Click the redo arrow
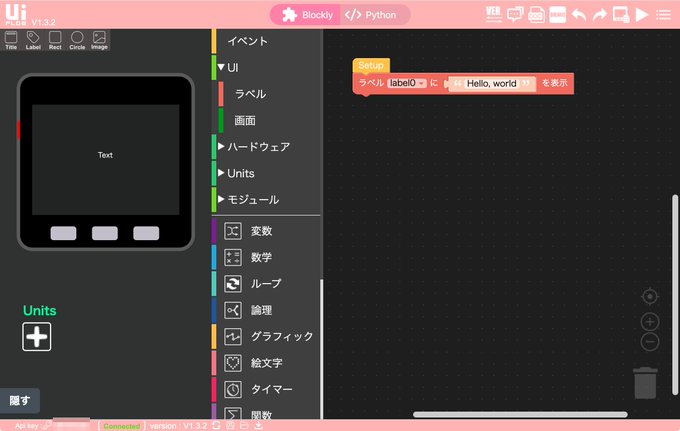 600,15
